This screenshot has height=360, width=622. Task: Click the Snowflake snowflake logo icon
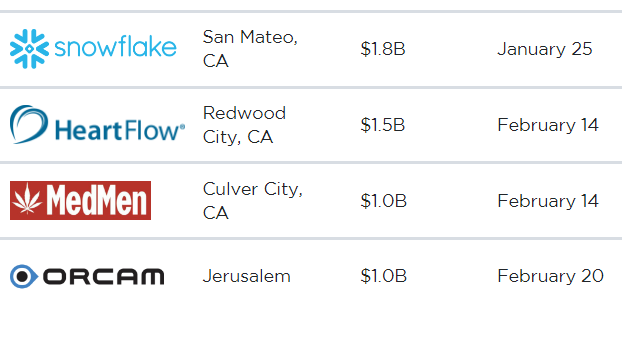pyautogui.click(x=29, y=49)
